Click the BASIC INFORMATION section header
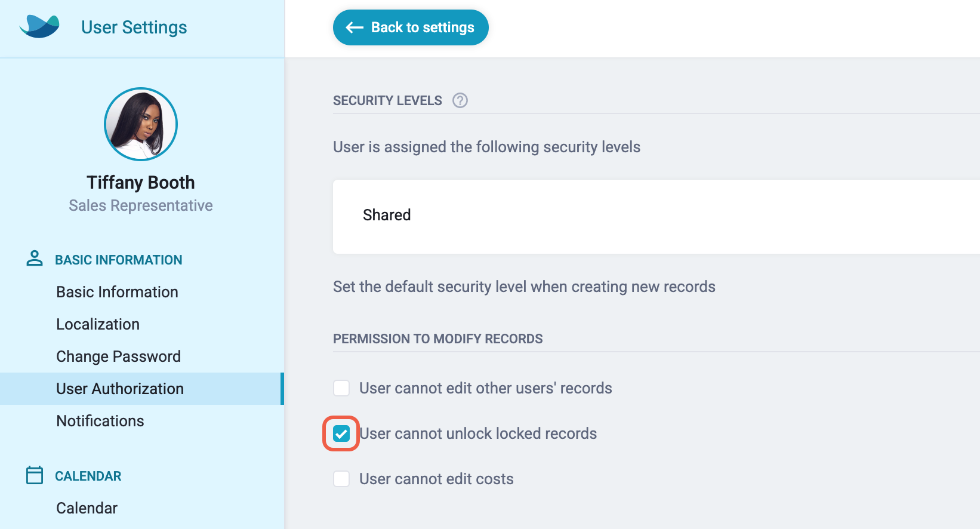Screen dimensions: 980x529 tap(119, 260)
